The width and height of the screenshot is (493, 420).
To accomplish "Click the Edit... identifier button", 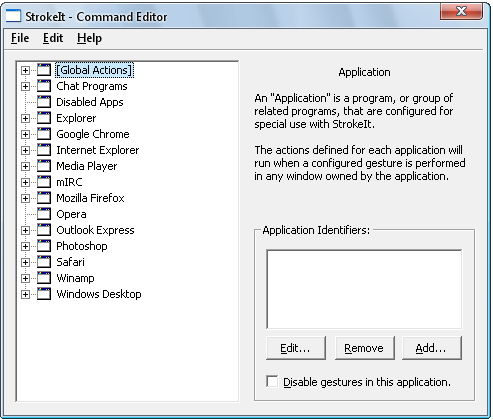I will [296, 348].
